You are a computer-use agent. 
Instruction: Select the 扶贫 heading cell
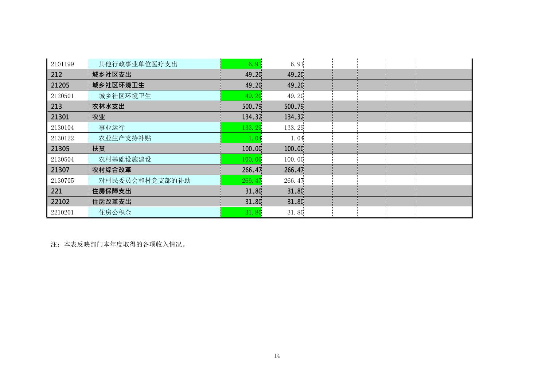click(x=154, y=148)
